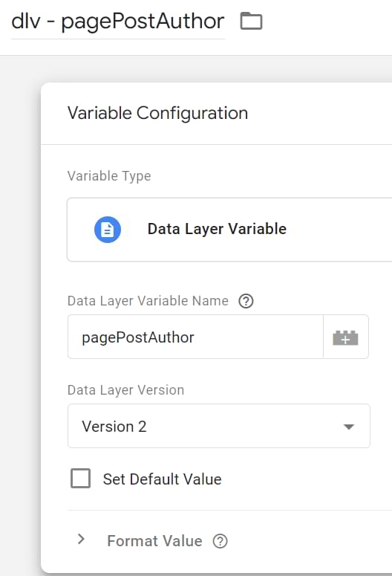Image resolution: width=392 pixels, height=576 pixels.
Task: Click the insert variable brick icon
Action: pyautogui.click(x=345, y=337)
